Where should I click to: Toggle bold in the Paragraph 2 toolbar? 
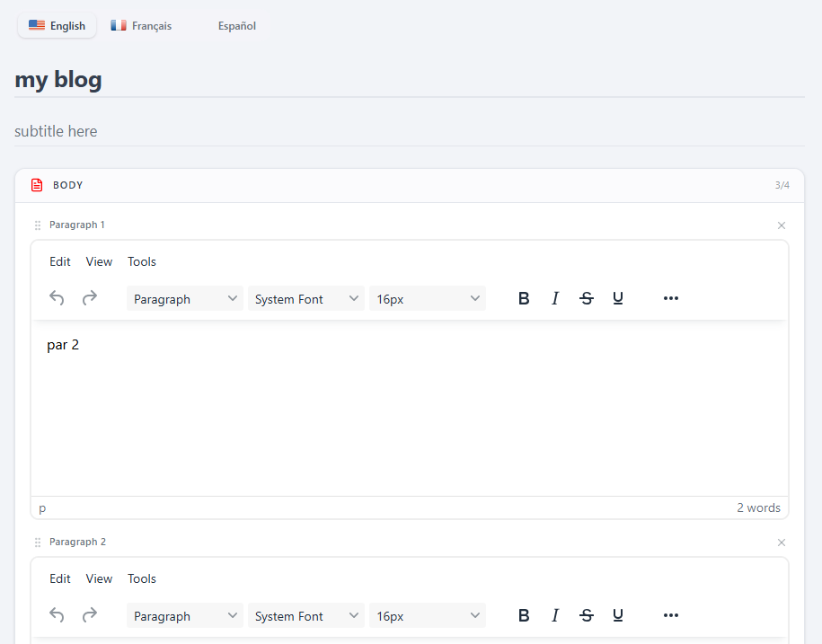point(524,615)
